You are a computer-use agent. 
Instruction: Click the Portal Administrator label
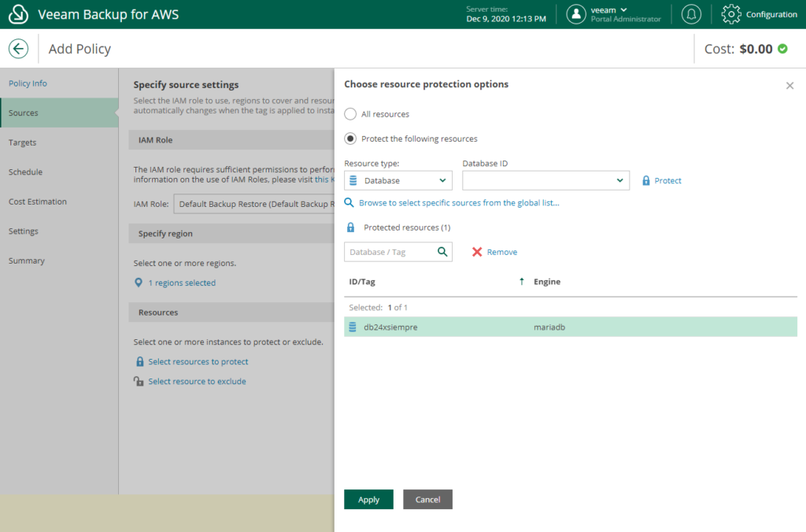[626, 19]
